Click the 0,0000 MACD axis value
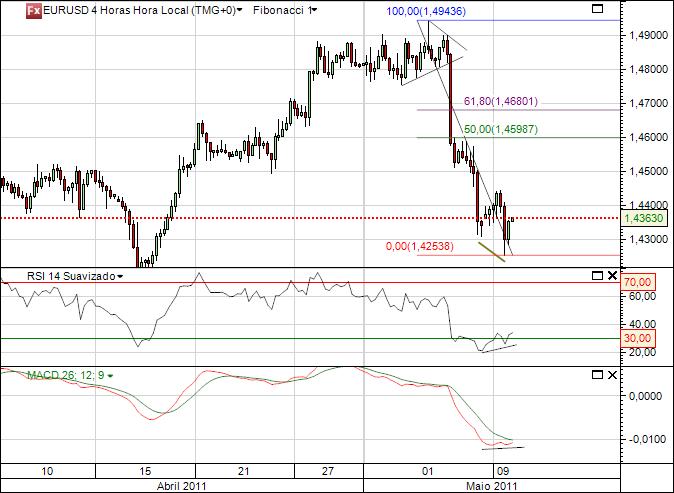674x493 pixels. pos(645,395)
